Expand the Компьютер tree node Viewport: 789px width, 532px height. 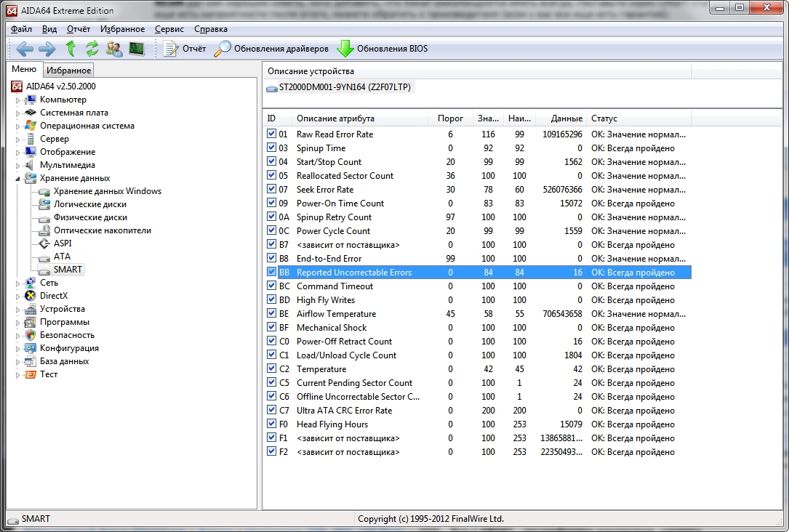coord(18,100)
